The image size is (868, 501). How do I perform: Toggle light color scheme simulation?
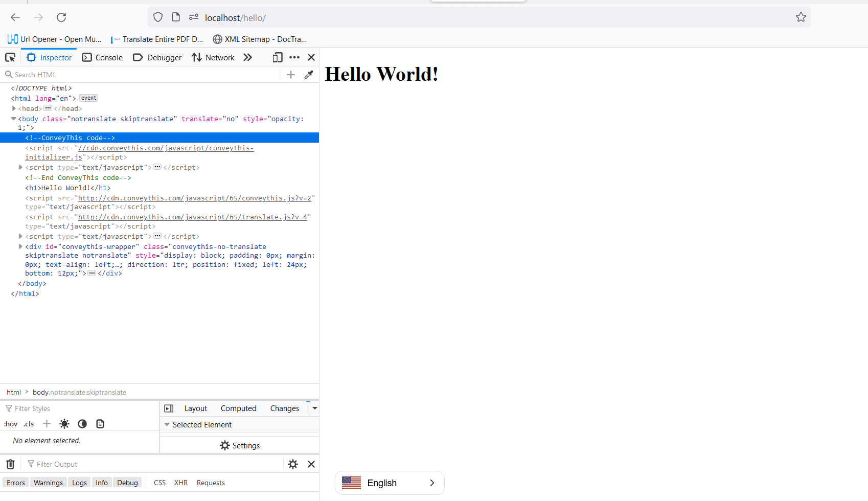(64, 424)
